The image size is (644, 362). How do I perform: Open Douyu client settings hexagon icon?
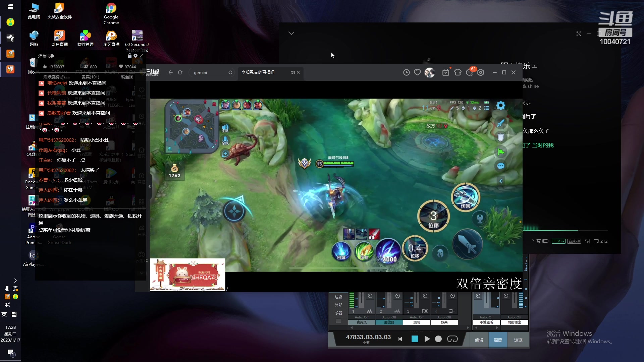[x=481, y=72]
